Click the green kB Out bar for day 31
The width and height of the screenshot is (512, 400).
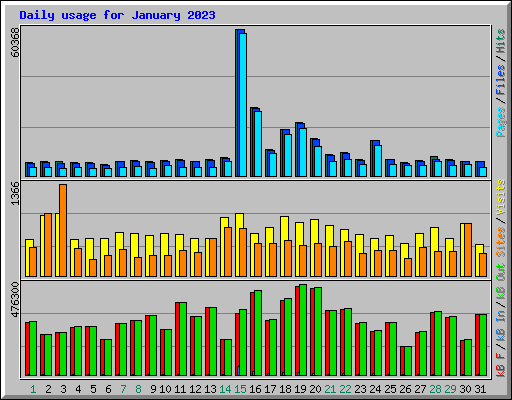483,345
